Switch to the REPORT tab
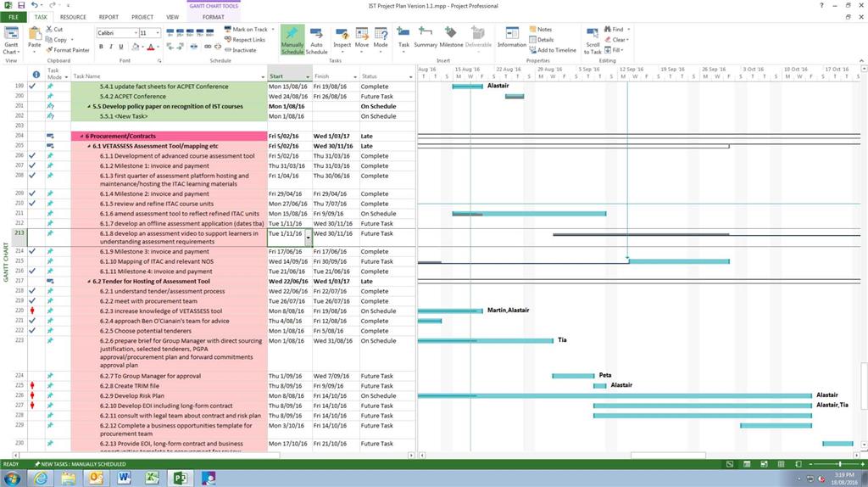 pos(108,17)
